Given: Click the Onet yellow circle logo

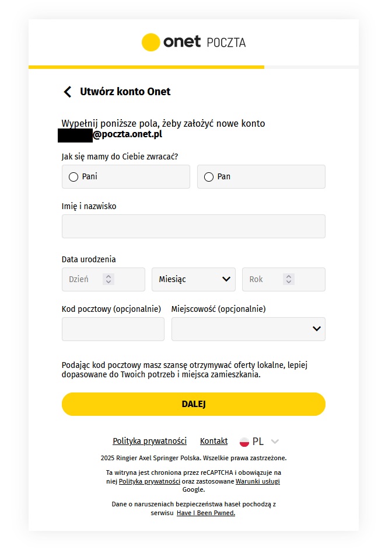Looking at the screenshot, I should [x=151, y=42].
